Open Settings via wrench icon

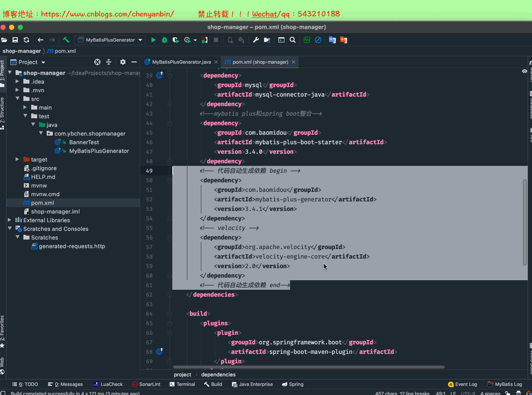point(256,40)
